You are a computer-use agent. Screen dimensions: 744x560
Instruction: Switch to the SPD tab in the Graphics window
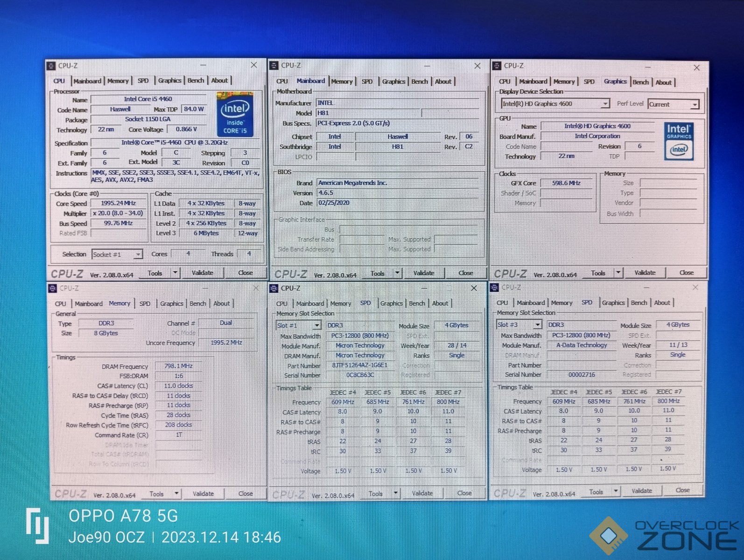589,81
